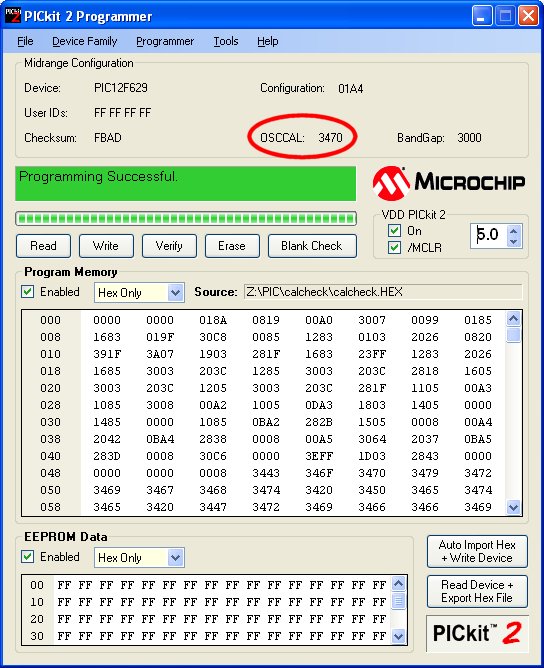Open the Help menu
This screenshot has width=544, height=668.
point(268,41)
